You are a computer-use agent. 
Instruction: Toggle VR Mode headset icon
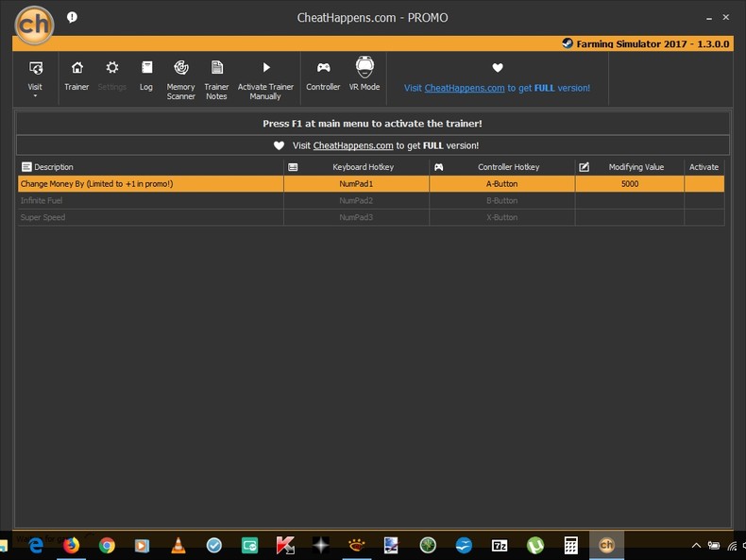coord(365,67)
